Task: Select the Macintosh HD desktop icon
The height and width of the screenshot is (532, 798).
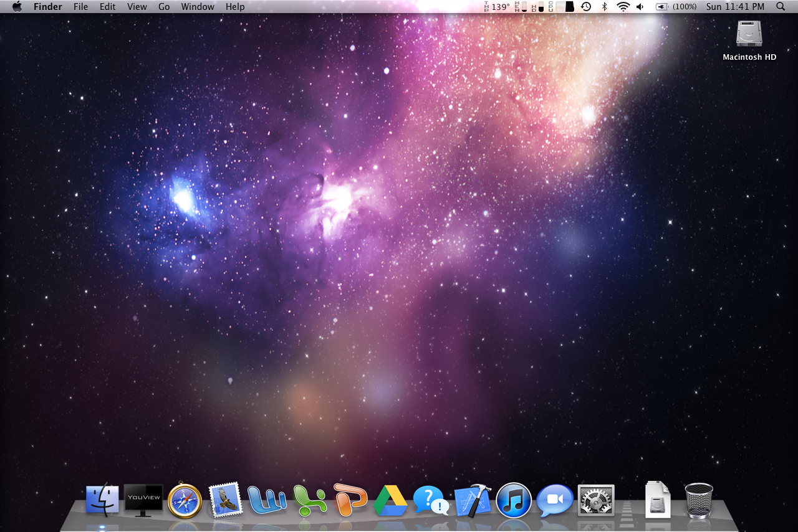Action: [x=749, y=40]
